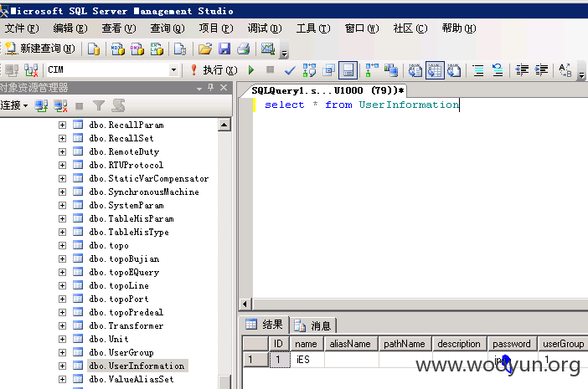
Task: Expand the dbo.topo table node
Action: coord(62,246)
